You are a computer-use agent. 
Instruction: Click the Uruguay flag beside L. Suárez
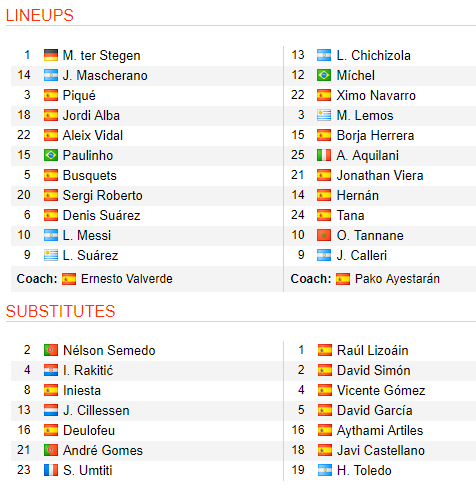[51, 255]
